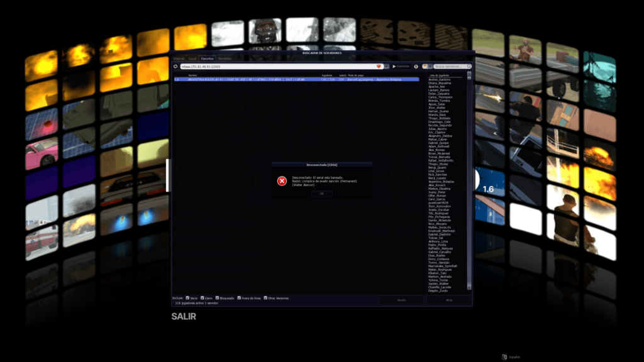Toggle the Lleno checkbox

click(x=202, y=298)
